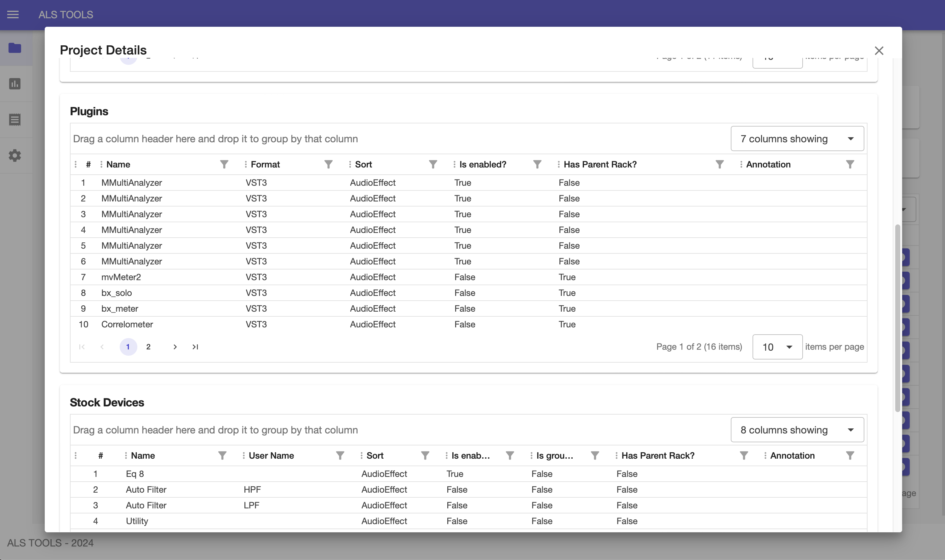Open Plugins Format column options grip
Screen dimensions: 945x560
246,165
